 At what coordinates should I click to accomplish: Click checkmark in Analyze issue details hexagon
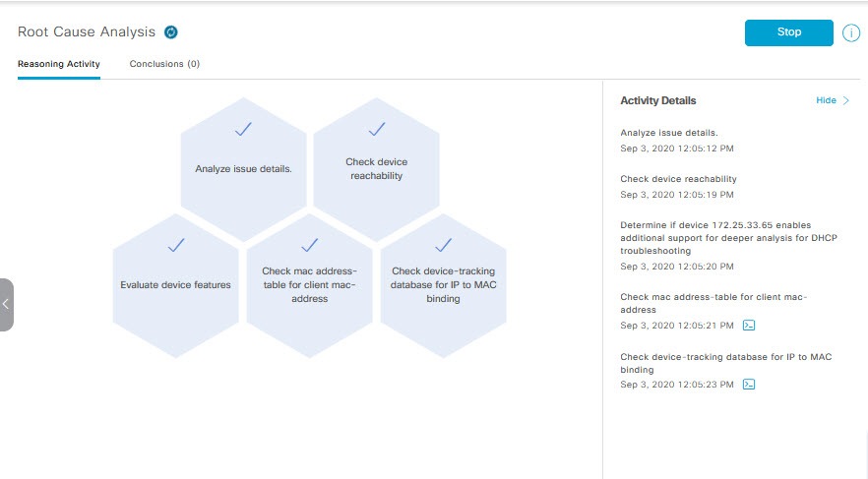click(243, 129)
